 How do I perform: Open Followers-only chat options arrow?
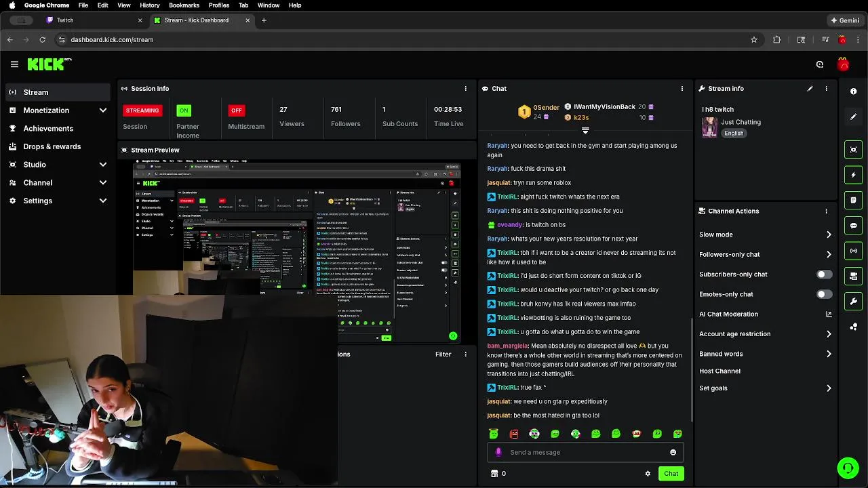[x=829, y=255]
